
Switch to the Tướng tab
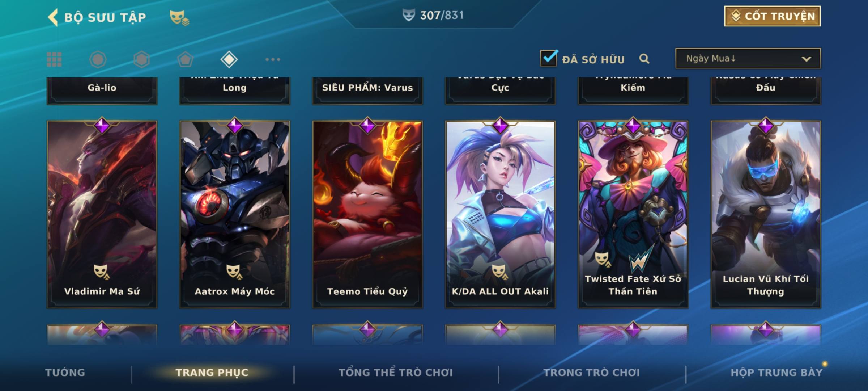pyautogui.click(x=65, y=373)
